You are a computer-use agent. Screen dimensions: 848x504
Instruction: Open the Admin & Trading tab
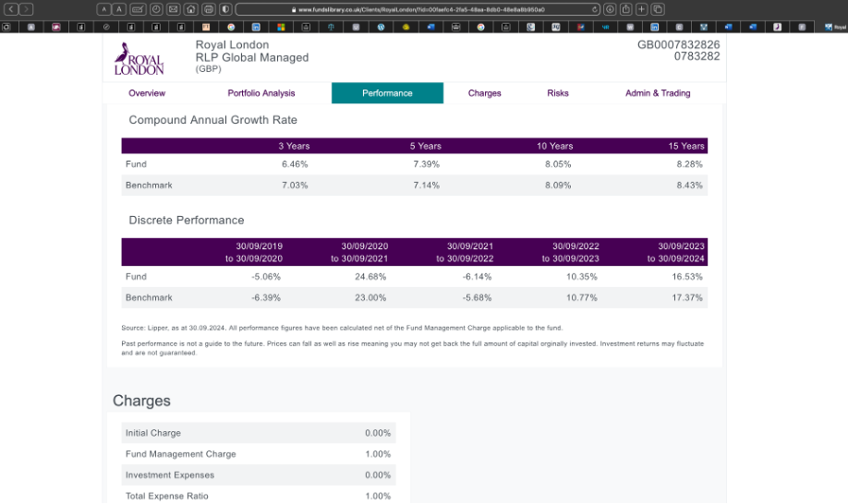point(658,93)
